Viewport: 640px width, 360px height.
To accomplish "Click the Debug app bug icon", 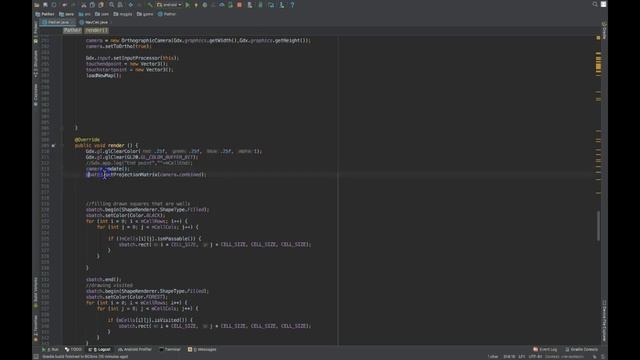I will click(x=205, y=5).
